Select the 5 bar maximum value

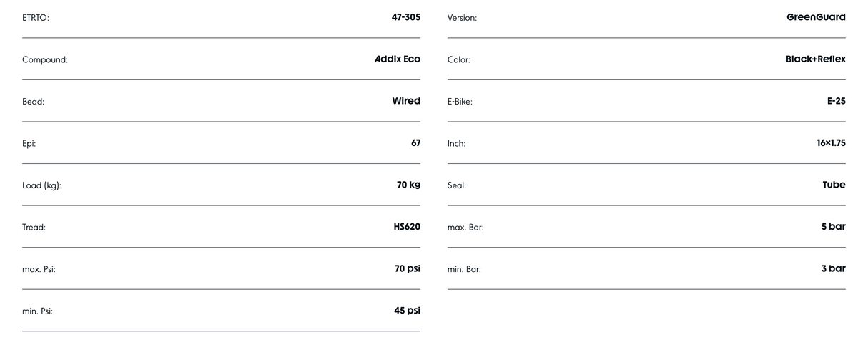(x=832, y=227)
